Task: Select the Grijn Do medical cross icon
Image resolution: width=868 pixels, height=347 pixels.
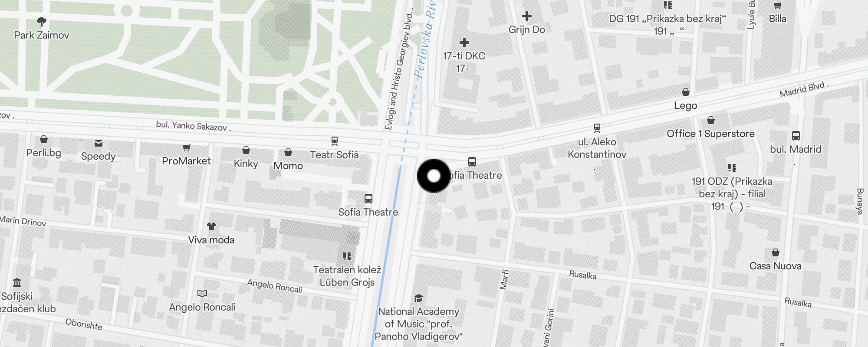Action: (x=527, y=16)
